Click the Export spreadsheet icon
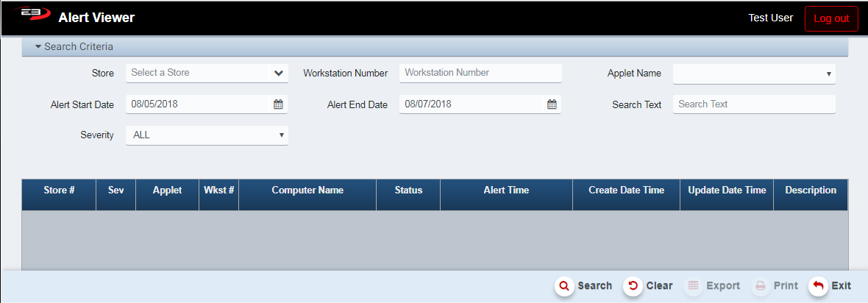The width and height of the screenshot is (868, 303). [693, 286]
